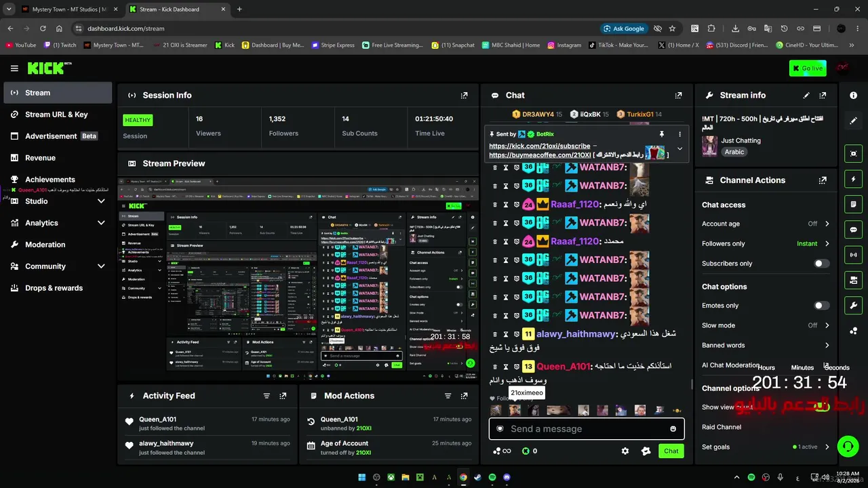This screenshot has height=488, width=868.
Task: Open the green headset support button
Action: tap(848, 447)
